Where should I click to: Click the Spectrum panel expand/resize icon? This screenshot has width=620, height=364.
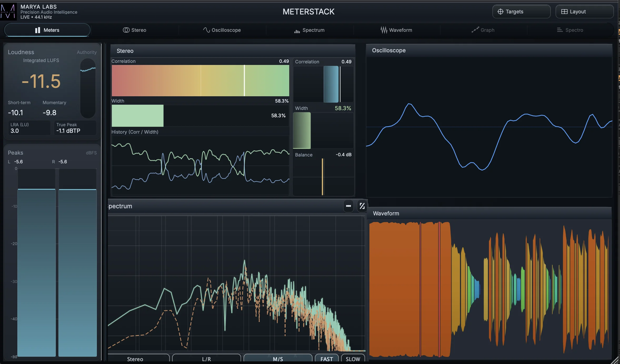362,206
